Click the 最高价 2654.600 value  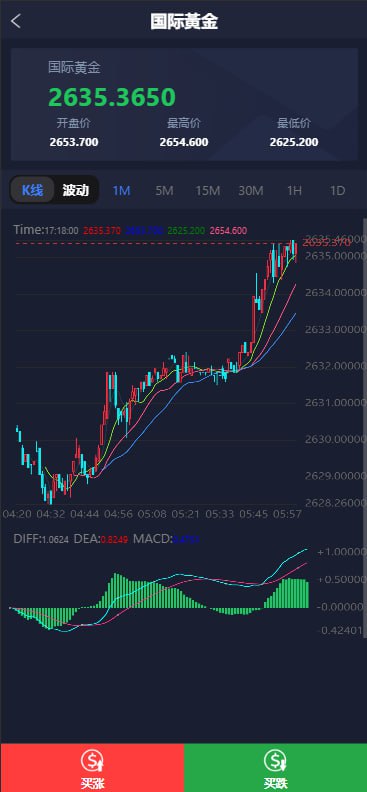(184, 142)
